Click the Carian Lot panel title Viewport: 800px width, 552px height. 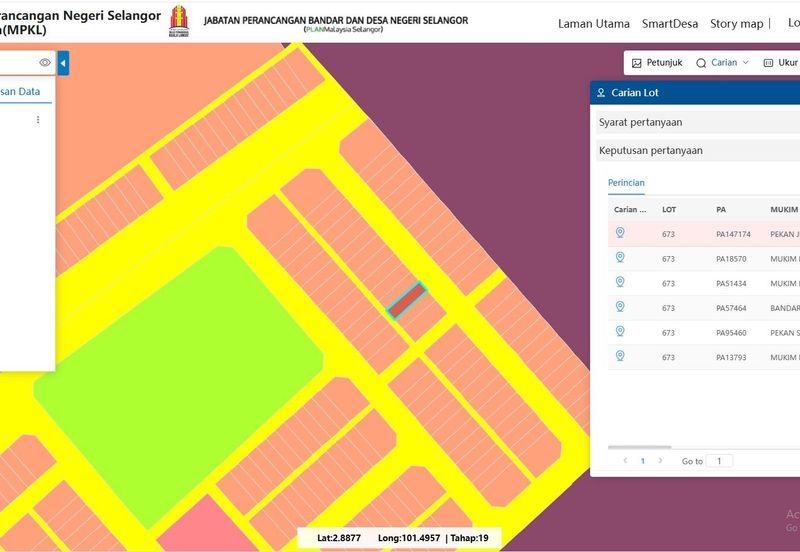coord(635,93)
